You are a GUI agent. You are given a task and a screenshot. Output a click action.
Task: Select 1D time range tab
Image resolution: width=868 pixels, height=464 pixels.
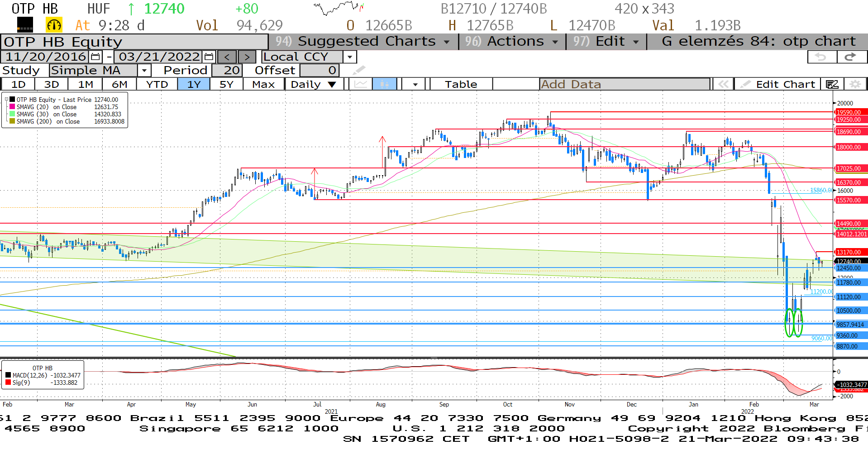coord(18,84)
